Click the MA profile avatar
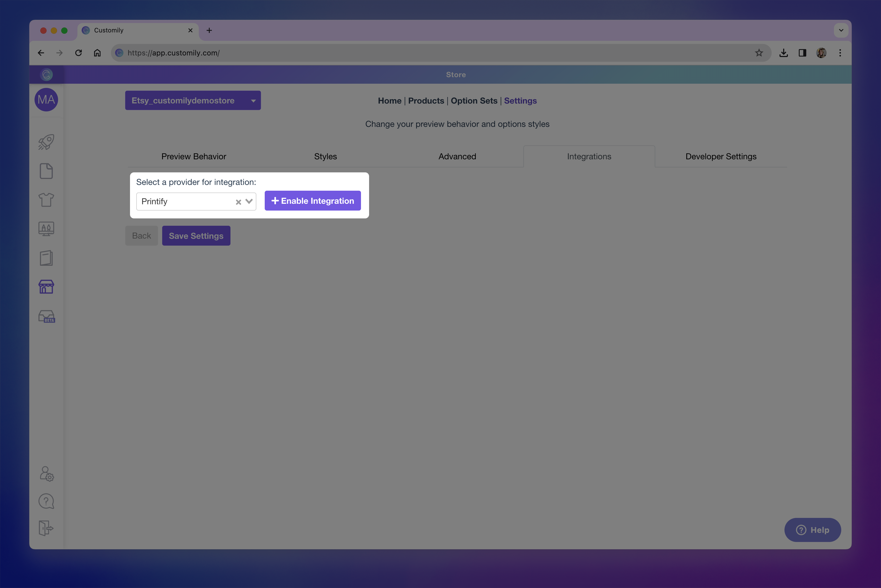The image size is (881, 588). [46, 100]
